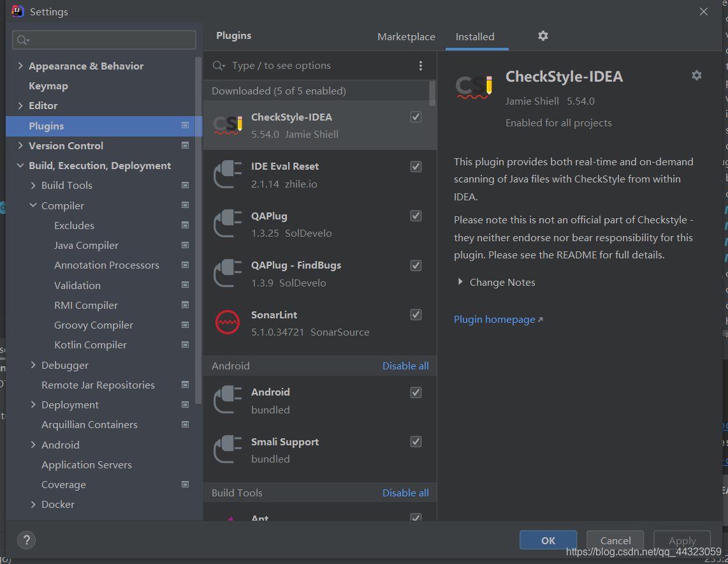Click Disable all for Android group
The width and height of the screenshot is (728, 564).
pos(405,366)
